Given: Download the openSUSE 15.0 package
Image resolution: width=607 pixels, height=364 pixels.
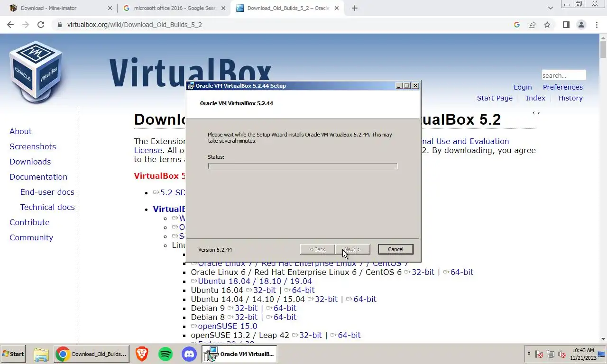Looking at the screenshot, I should point(224,326).
